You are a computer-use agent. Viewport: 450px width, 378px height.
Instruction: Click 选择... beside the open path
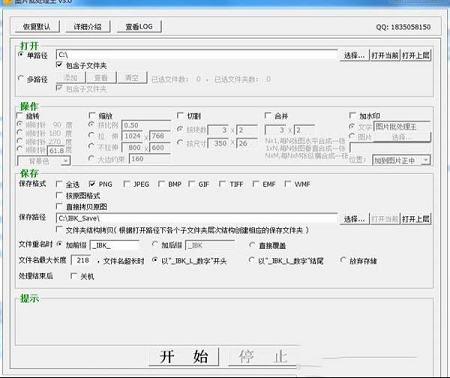(354, 55)
